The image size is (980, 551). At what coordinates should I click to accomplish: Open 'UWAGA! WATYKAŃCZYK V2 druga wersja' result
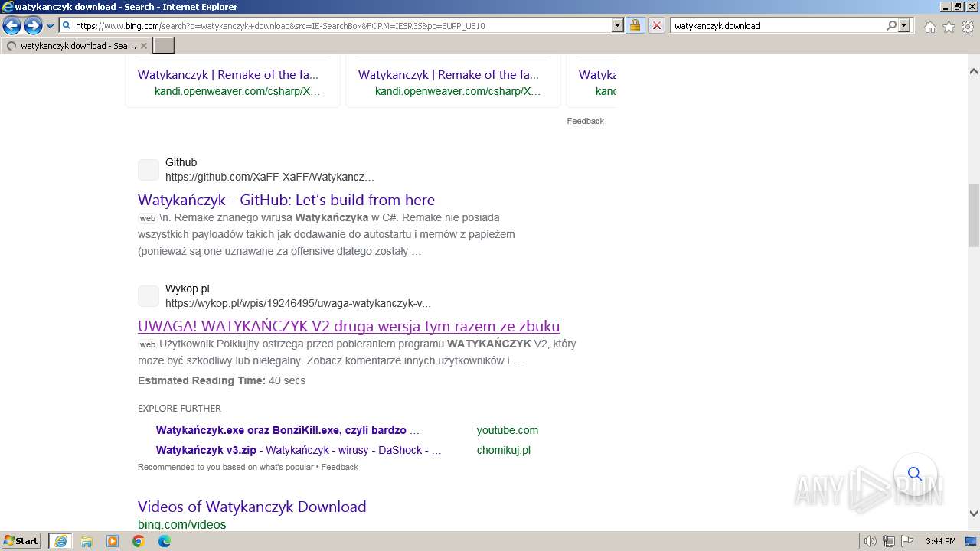[348, 326]
